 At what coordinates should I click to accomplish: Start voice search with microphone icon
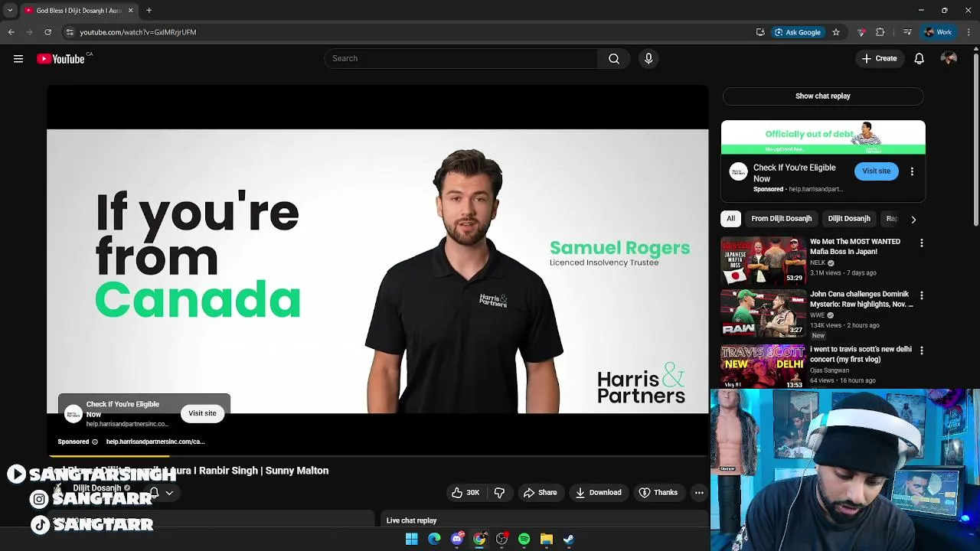[648, 58]
